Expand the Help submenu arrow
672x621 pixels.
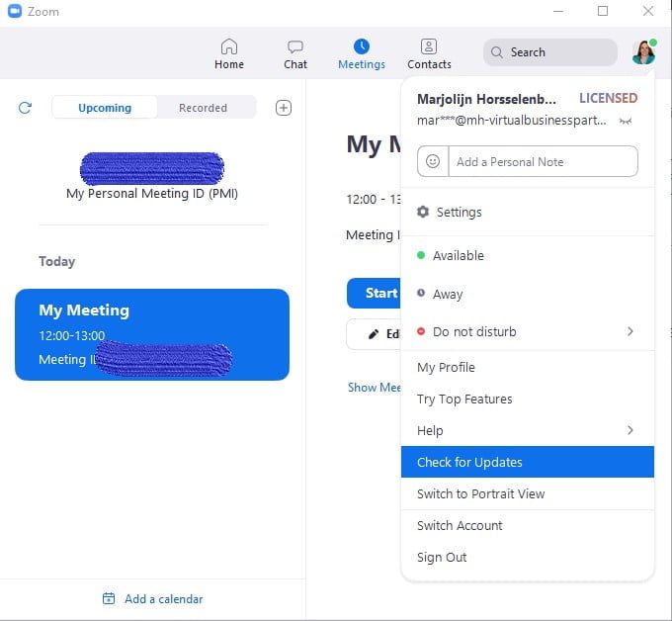pyautogui.click(x=630, y=430)
